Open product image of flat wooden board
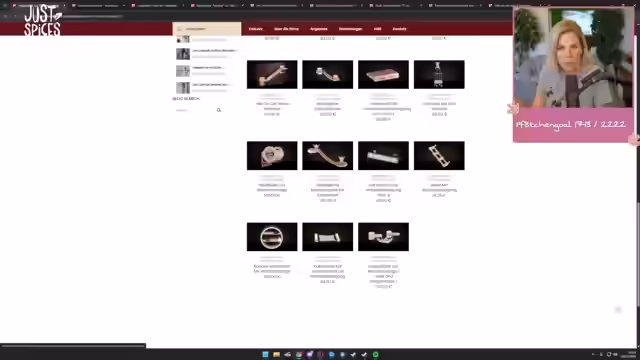 [383, 74]
